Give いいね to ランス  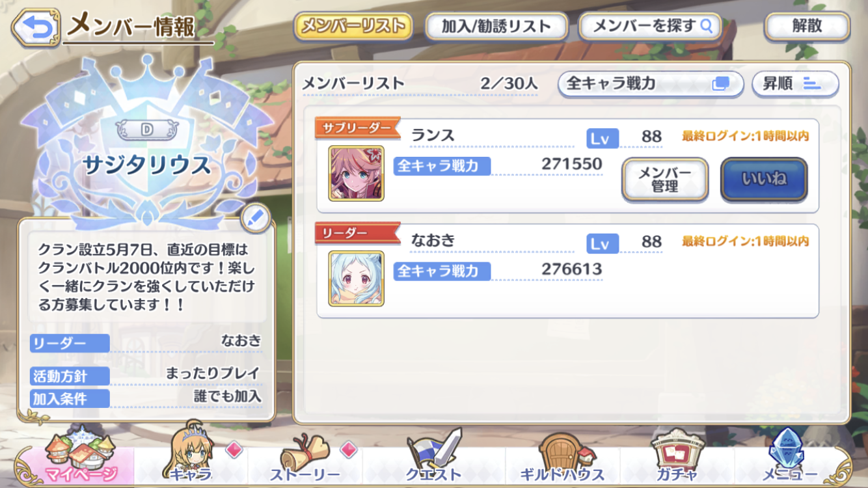pyautogui.click(x=764, y=179)
